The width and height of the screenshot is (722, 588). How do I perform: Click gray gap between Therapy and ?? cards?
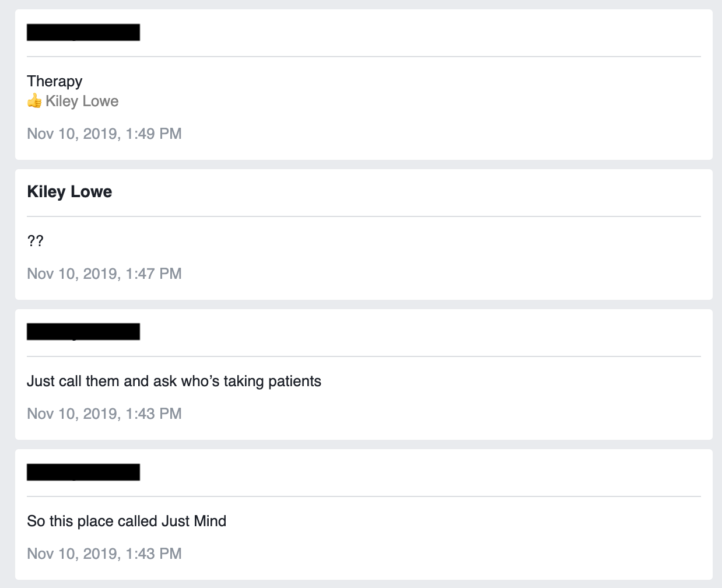point(364,164)
